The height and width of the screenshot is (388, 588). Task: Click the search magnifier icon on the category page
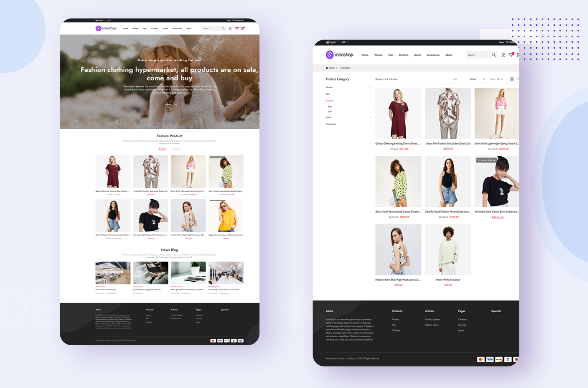(x=494, y=55)
